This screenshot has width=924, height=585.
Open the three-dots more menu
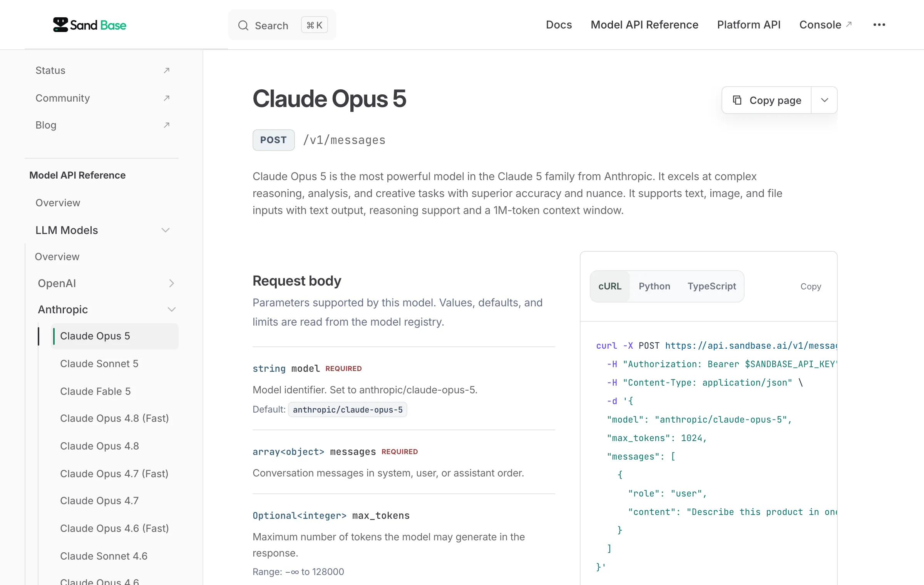879,25
